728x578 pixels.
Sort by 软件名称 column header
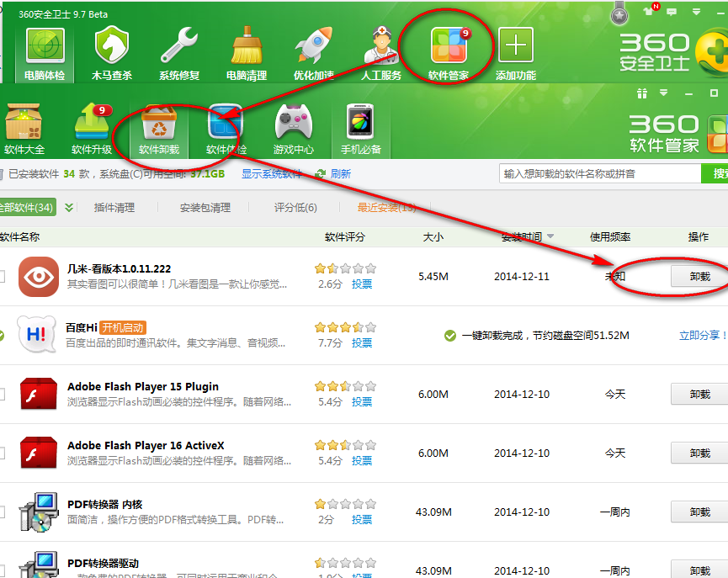pos(19,236)
